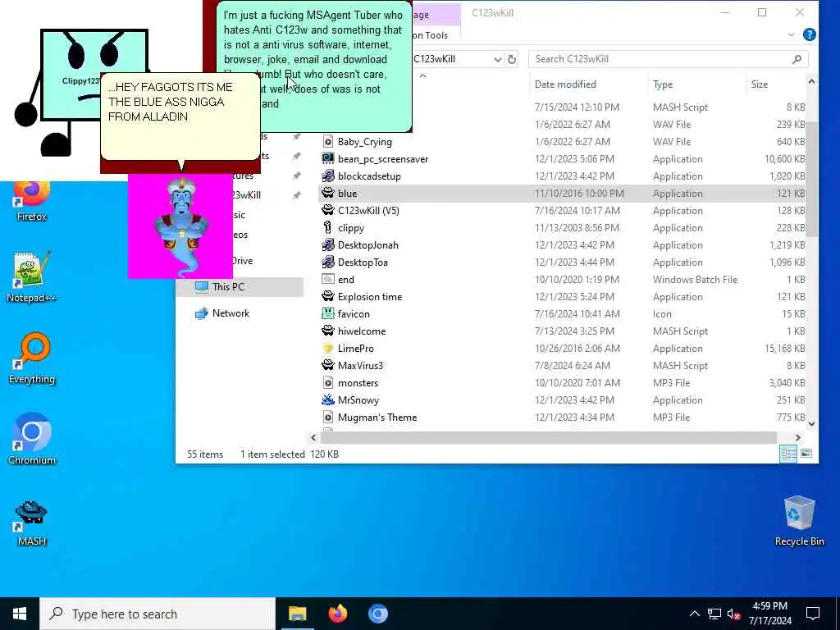Click the 15,168 KB size cell
This screenshot has height=630, width=840.
[x=784, y=348]
